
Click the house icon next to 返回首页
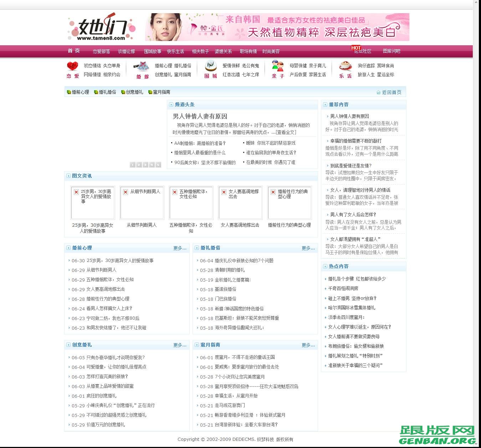point(378,92)
